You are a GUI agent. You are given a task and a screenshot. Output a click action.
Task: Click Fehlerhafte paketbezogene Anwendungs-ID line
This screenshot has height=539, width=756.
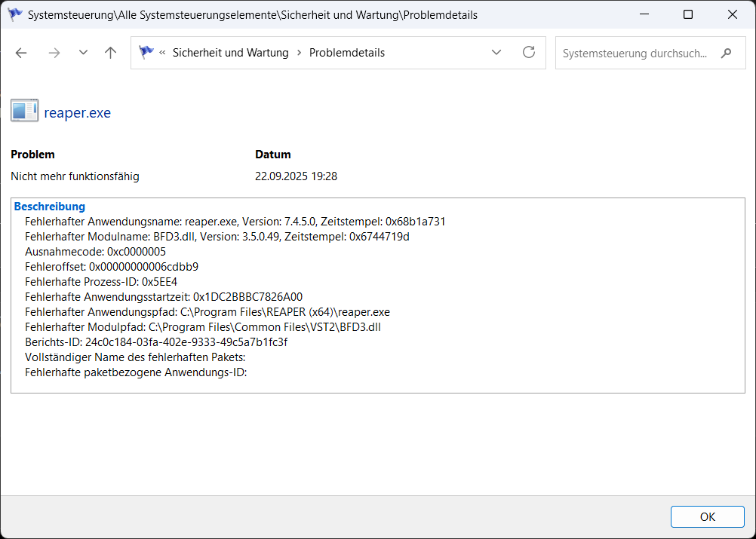(x=136, y=372)
